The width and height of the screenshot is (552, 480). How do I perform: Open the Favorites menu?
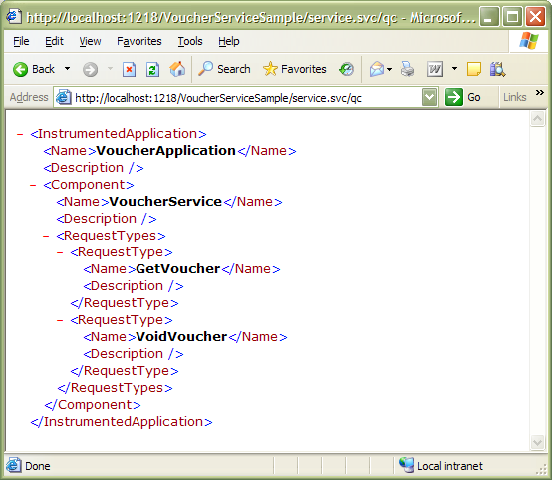(x=139, y=42)
